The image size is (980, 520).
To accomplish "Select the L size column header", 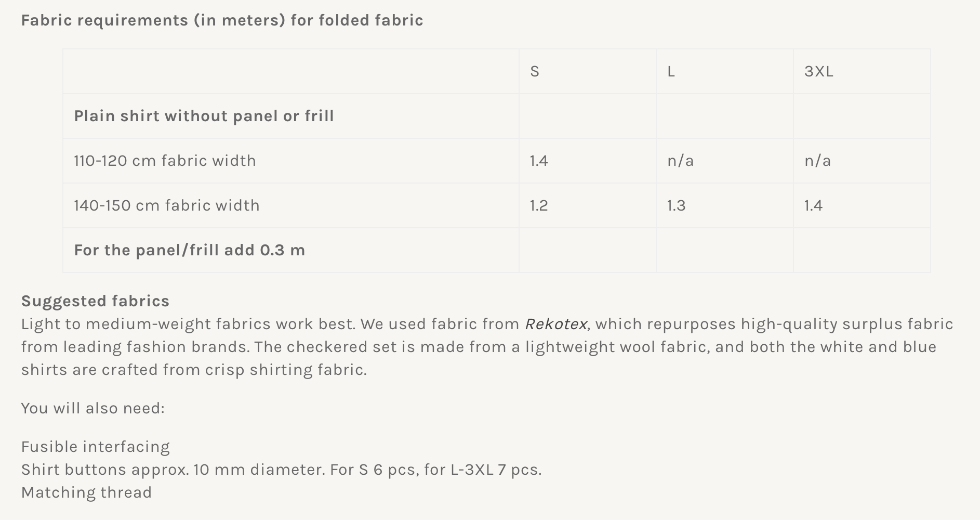I will tap(671, 71).
